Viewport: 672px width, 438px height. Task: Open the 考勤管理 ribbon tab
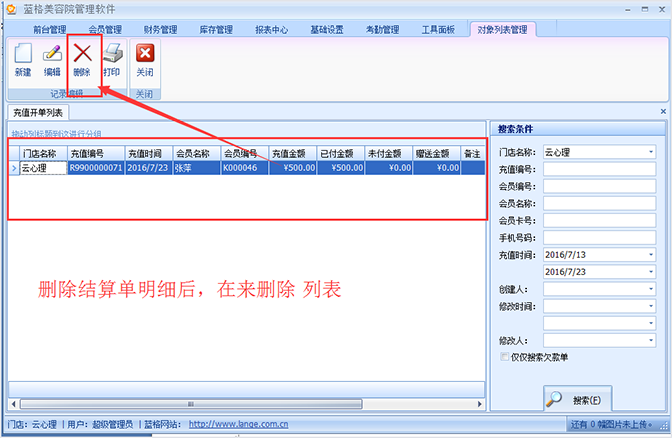[x=382, y=30]
